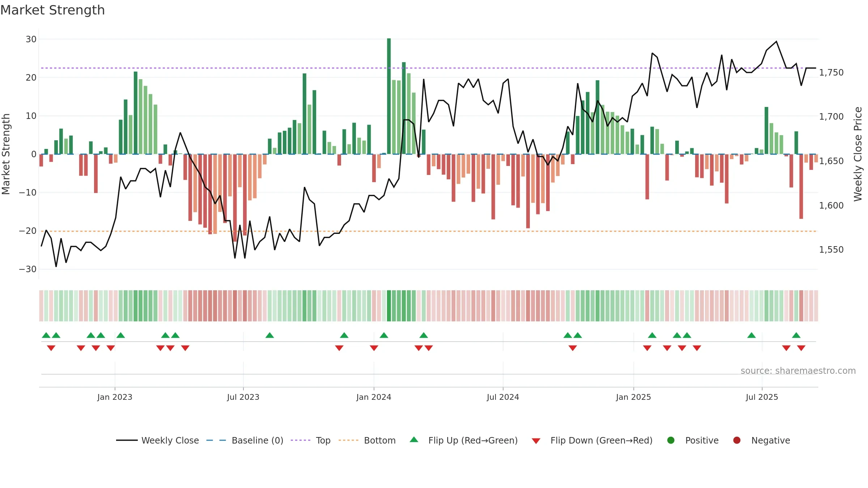868x488 pixels.
Task: Click the Baseline (0) legend label
Action: [x=258, y=440]
